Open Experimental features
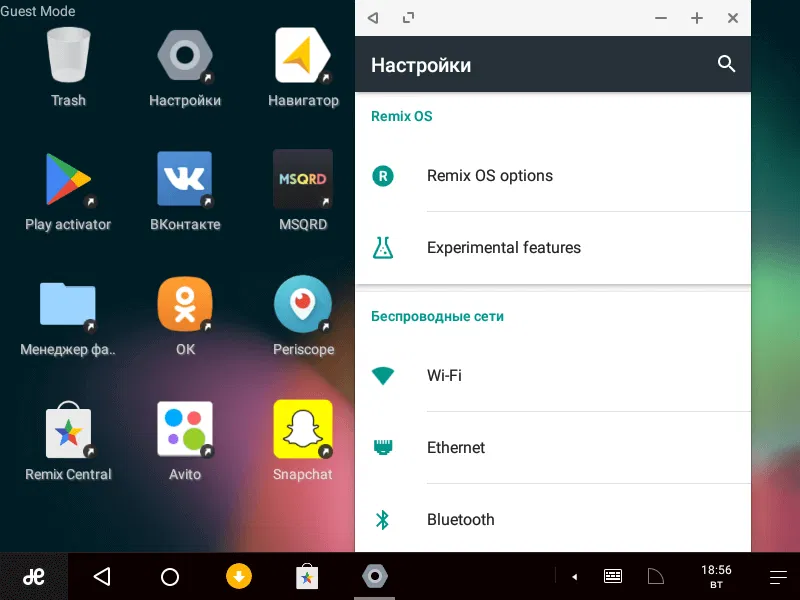The width and height of the screenshot is (800, 600). point(553,247)
